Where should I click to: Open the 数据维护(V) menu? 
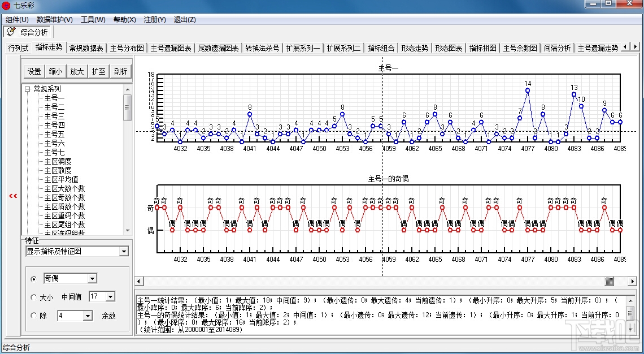[55, 20]
